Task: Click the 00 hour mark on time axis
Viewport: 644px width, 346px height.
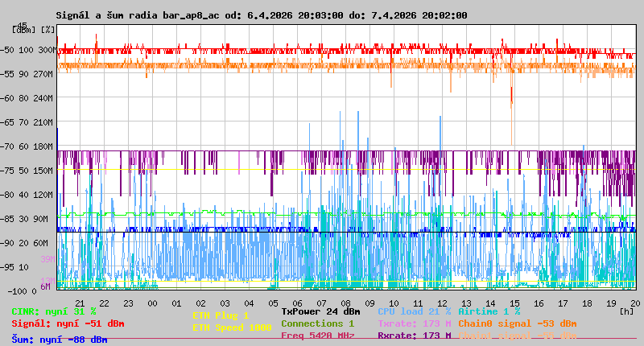Action: pyautogui.click(x=152, y=303)
